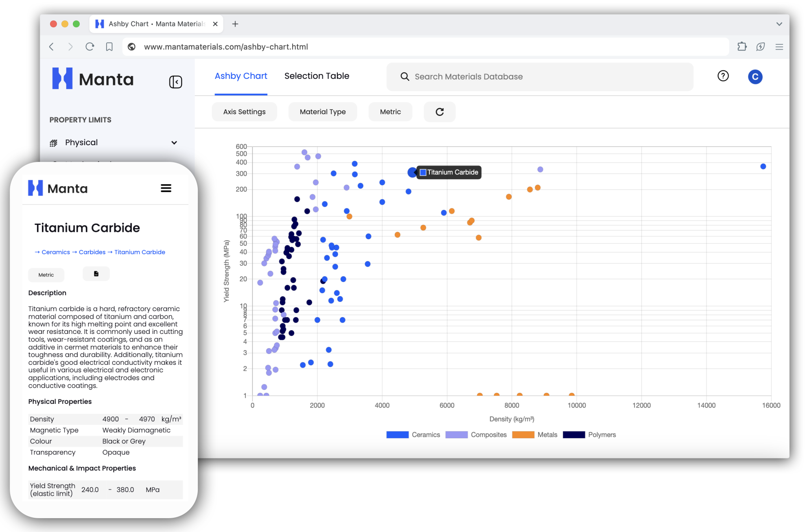
Task: Click the Description heading
Action: pyautogui.click(x=47, y=293)
